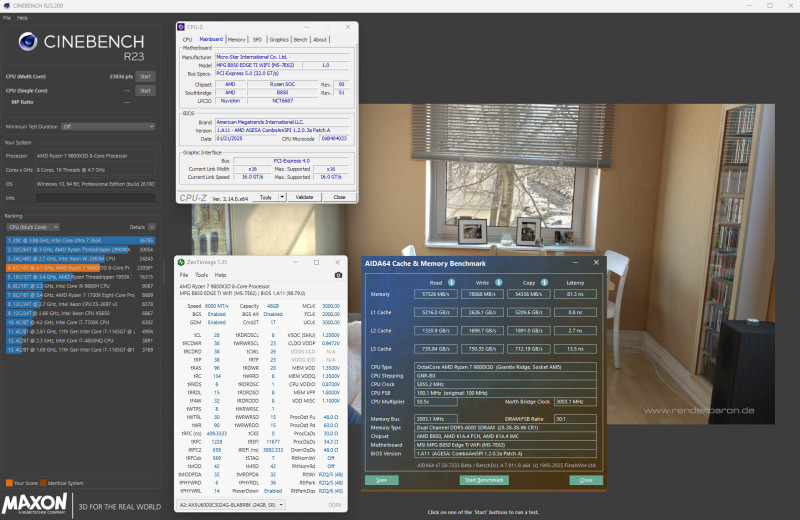Select the AMD Ryzen Threadripper 2990WX ranking row
This screenshot has height=520, width=800.
(x=81, y=250)
